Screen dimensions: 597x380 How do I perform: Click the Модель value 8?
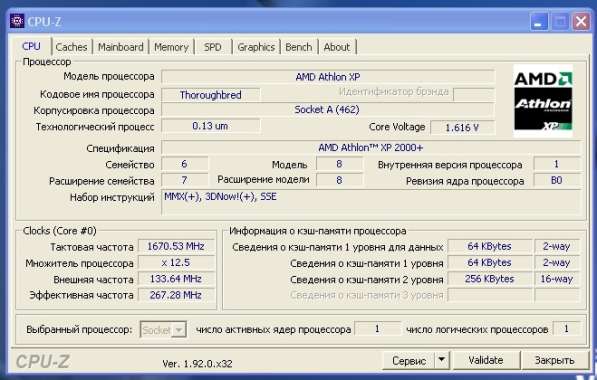click(x=339, y=164)
